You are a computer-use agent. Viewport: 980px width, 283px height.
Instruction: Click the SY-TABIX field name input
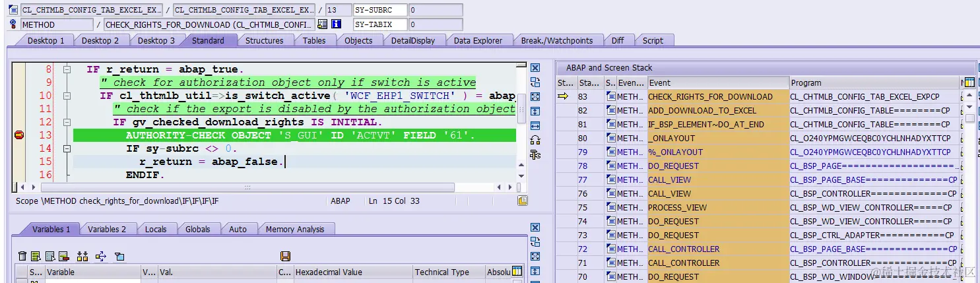[x=379, y=24]
